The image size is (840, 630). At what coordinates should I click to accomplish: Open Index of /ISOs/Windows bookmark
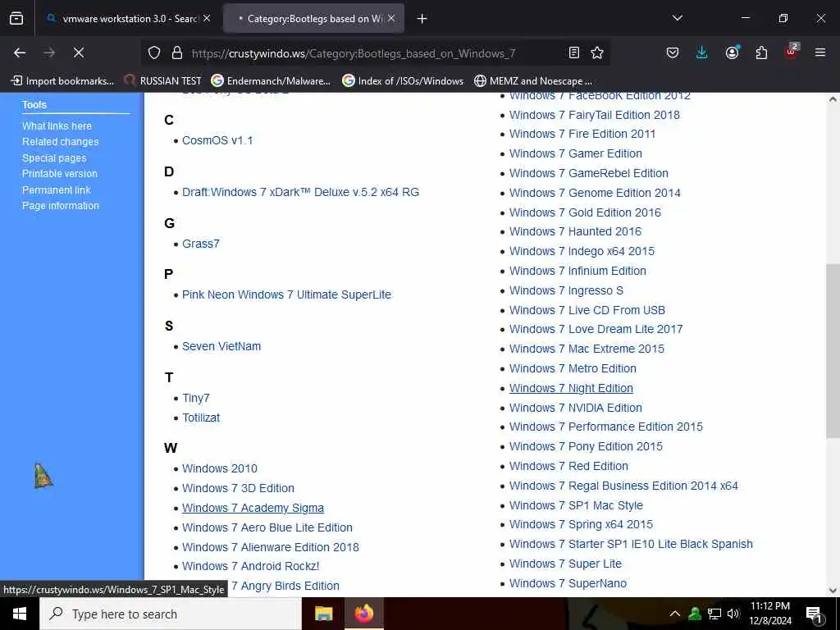(403, 81)
